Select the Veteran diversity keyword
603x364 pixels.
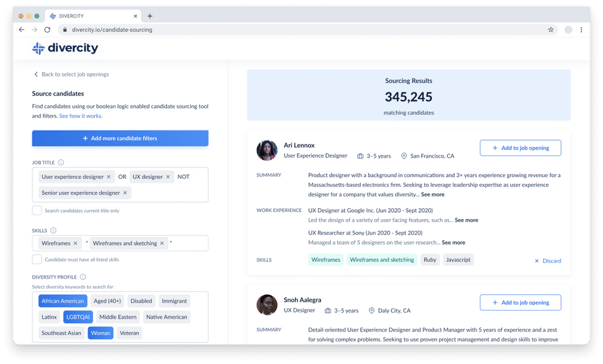pos(129,333)
